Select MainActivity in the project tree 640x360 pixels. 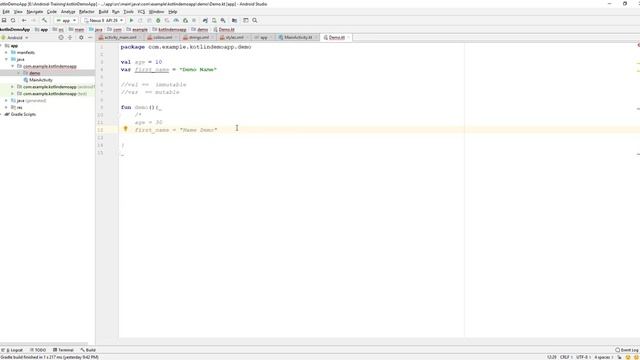pyautogui.click(x=41, y=80)
